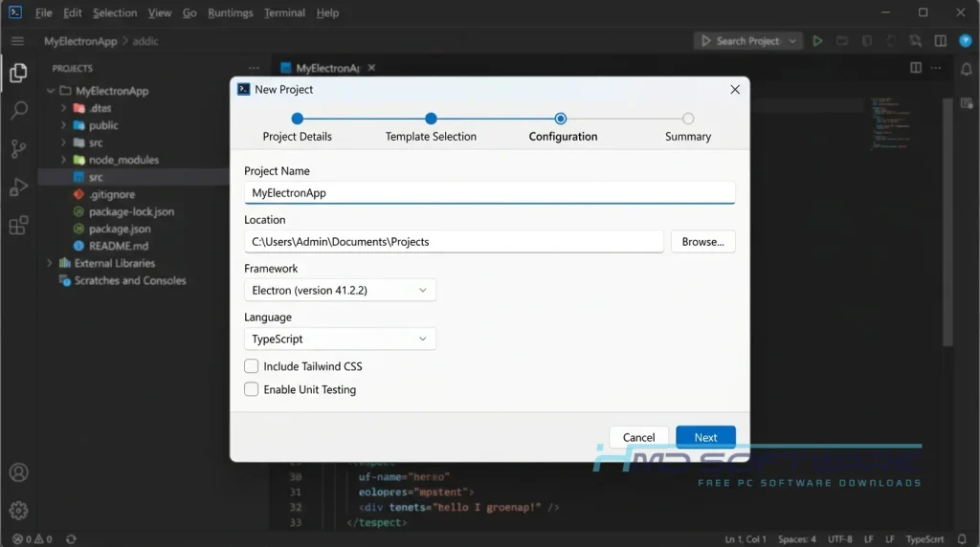Enable the Enable Unit Testing checkbox
The image size is (980, 547).
252,389
